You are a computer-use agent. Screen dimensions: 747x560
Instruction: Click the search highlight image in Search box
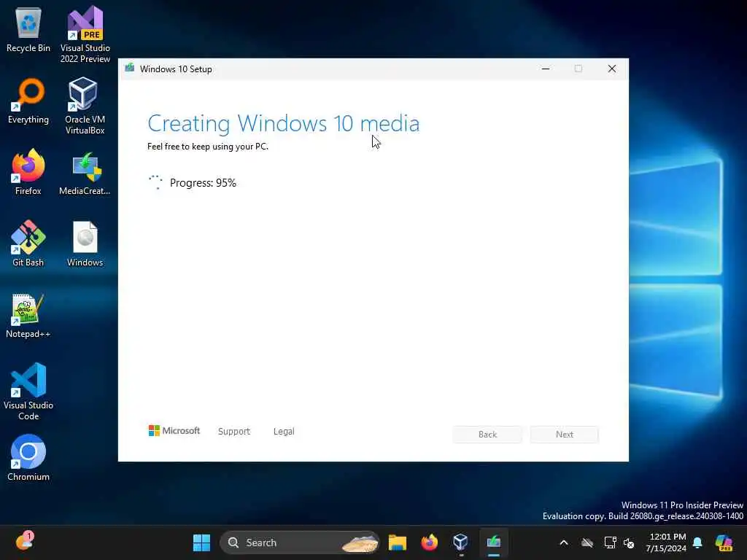point(360,542)
